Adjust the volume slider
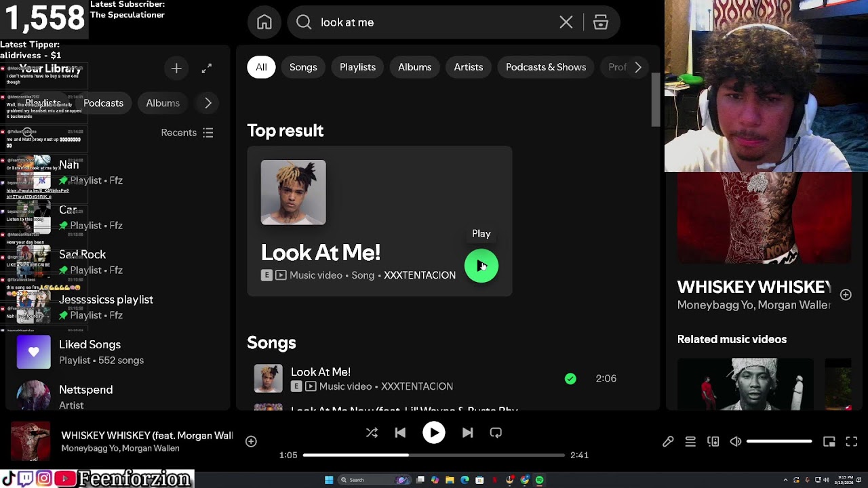This screenshot has width=868, height=488. pyautogui.click(x=779, y=442)
